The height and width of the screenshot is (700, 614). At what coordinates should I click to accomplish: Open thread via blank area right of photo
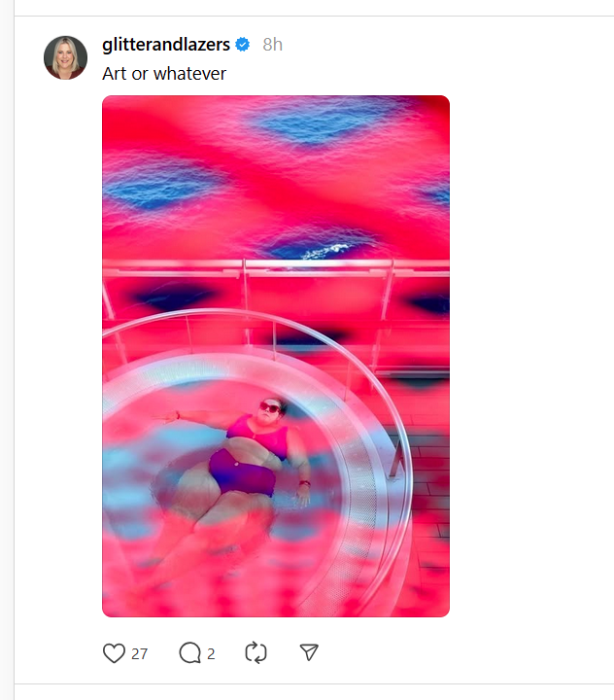(x=531, y=356)
